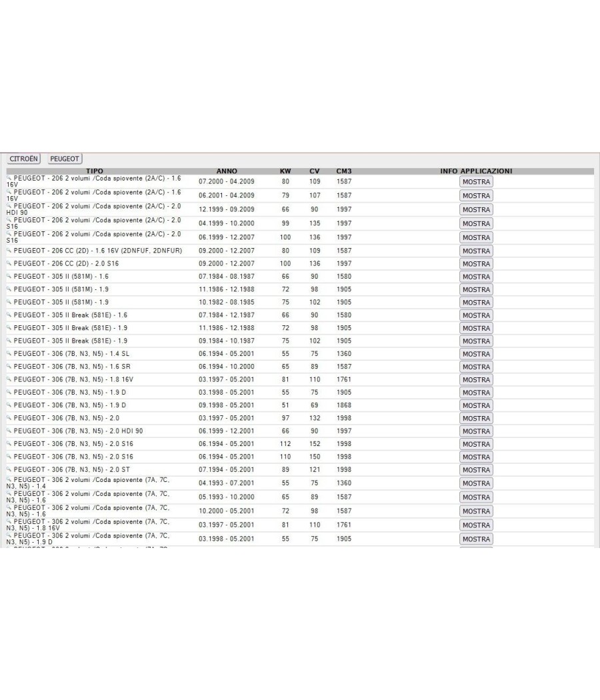Screen dimensions: 600x700
Task: Click CM3 value 1868
Action: [344, 405]
